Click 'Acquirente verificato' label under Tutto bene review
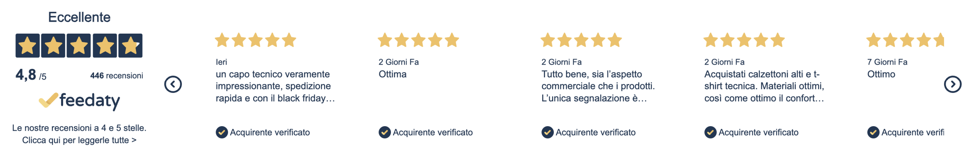This screenshot has height=161, width=980. (x=595, y=132)
